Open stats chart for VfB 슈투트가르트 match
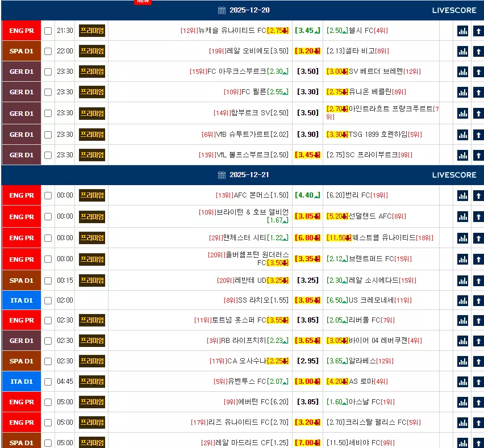This screenshot has height=448, width=484. (462, 135)
